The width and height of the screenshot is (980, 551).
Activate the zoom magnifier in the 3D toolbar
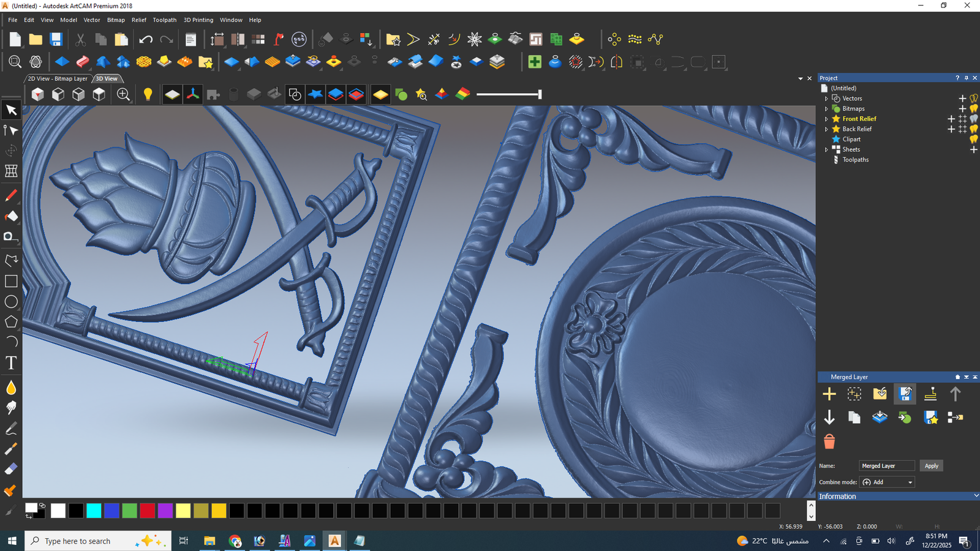[123, 94]
